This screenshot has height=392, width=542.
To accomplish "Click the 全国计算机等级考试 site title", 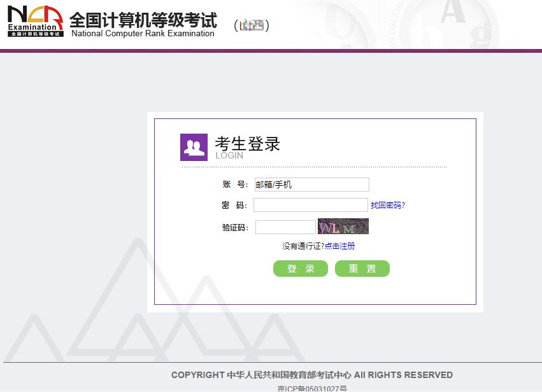I will click(x=143, y=20).
